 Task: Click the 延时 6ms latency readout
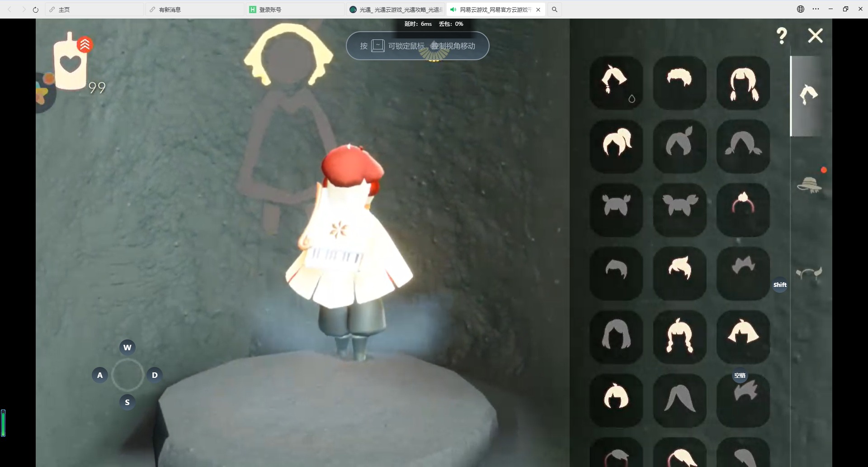[x=418, y=24]
